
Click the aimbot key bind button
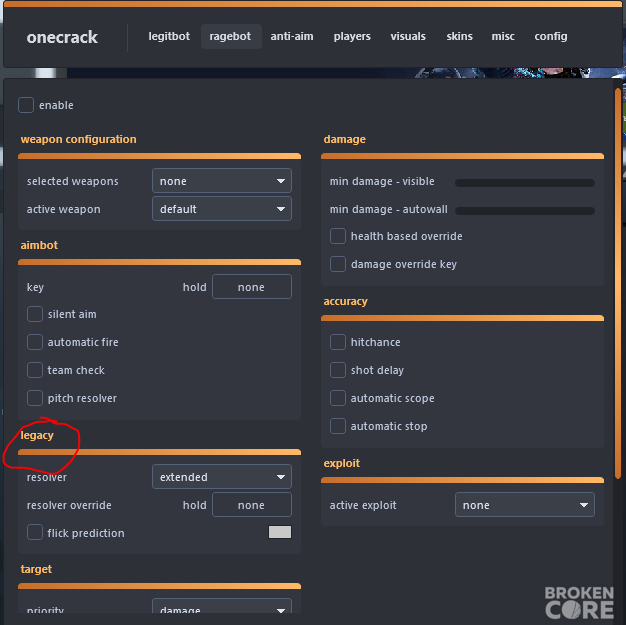coord(252,287)
